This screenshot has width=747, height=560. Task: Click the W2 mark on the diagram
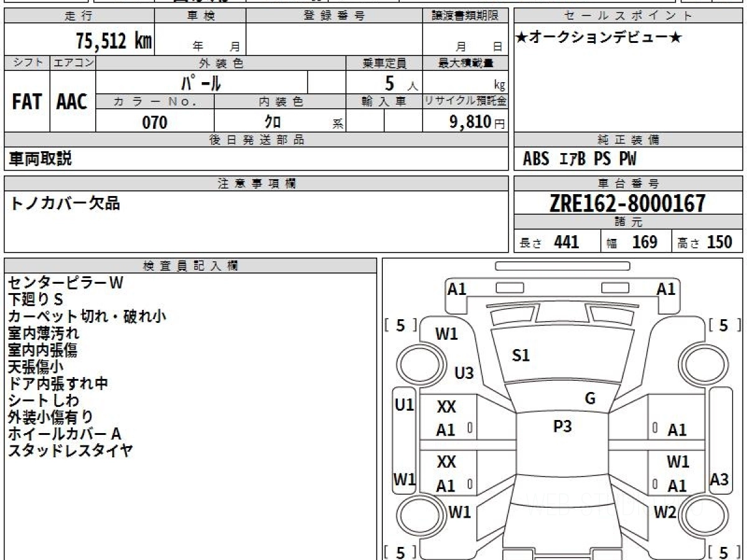click(665, 512)
